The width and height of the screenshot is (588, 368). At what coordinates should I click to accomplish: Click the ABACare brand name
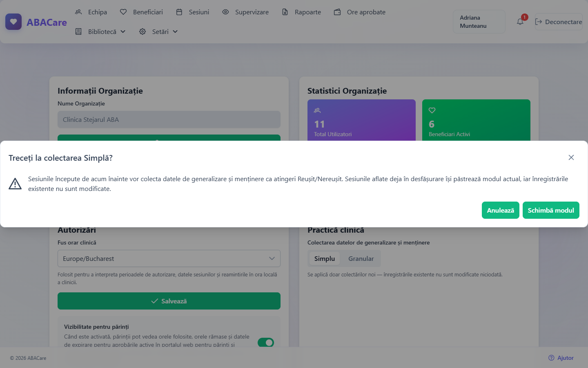pos(47,22)
